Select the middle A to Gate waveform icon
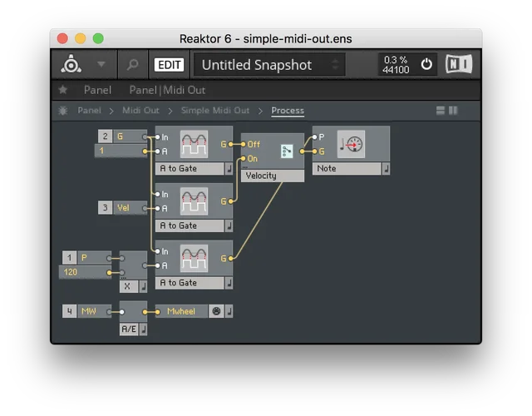Screen dimensions: 532x416 tap(194, 201)
